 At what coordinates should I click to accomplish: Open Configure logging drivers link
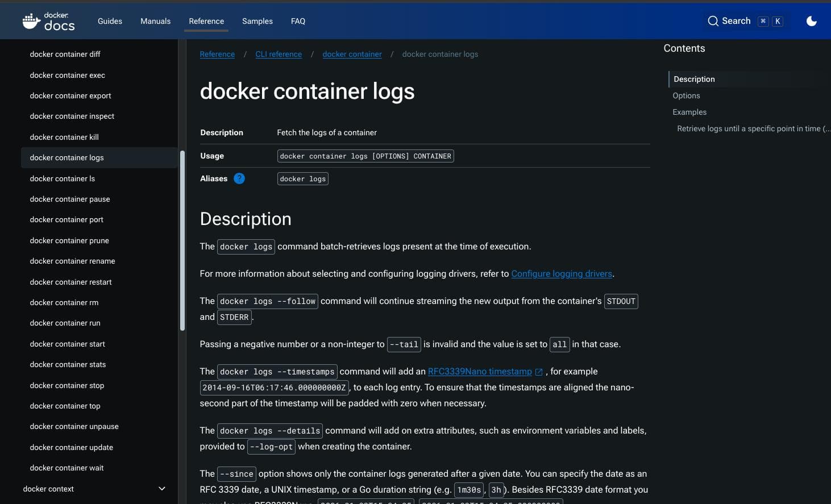(562, 274)
